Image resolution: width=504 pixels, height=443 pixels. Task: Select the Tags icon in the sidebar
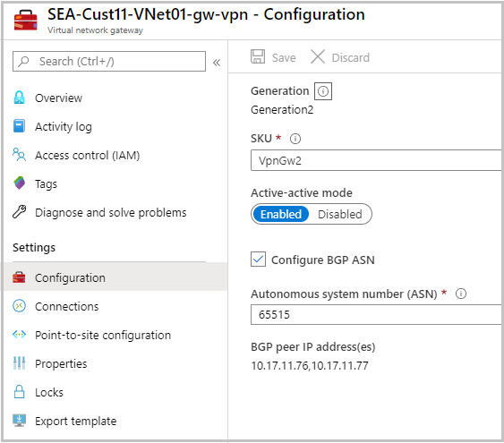click(20, 183)
